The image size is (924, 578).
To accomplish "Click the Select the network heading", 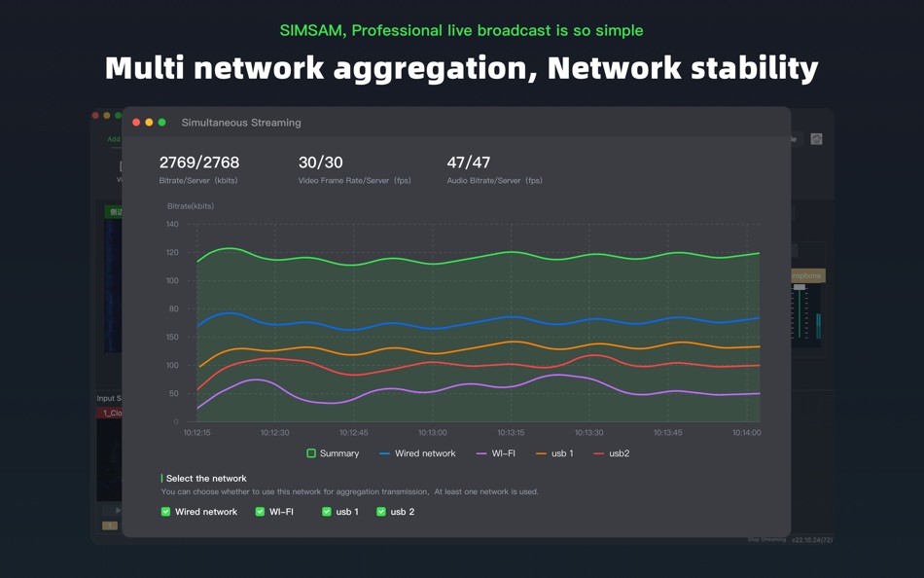I will pos(206,479).
